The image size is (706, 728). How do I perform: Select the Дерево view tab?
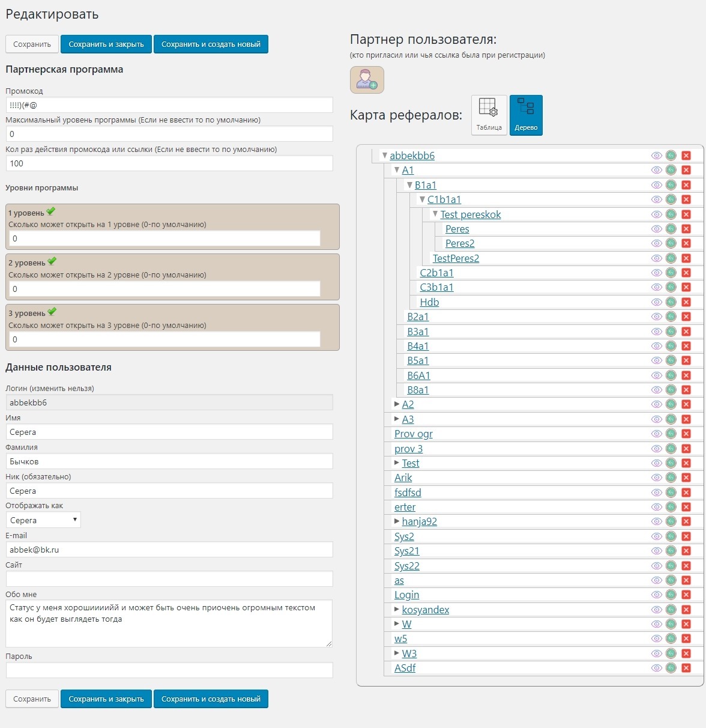526,115
